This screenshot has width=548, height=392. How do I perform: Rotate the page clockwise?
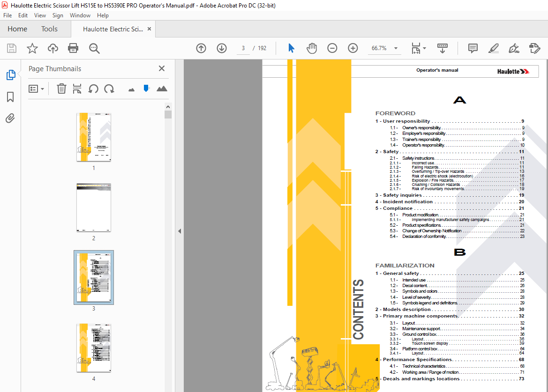click(109, 89)
